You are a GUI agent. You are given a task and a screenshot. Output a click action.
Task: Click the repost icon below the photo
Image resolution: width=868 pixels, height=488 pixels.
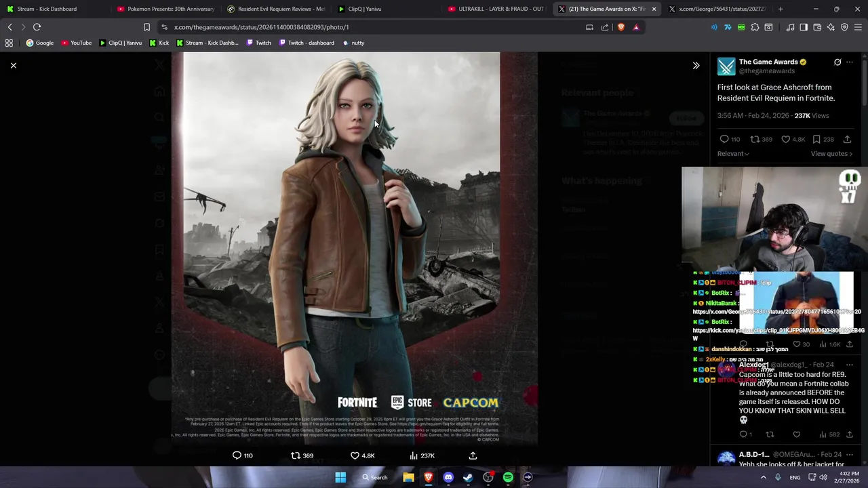click(296, 455)
